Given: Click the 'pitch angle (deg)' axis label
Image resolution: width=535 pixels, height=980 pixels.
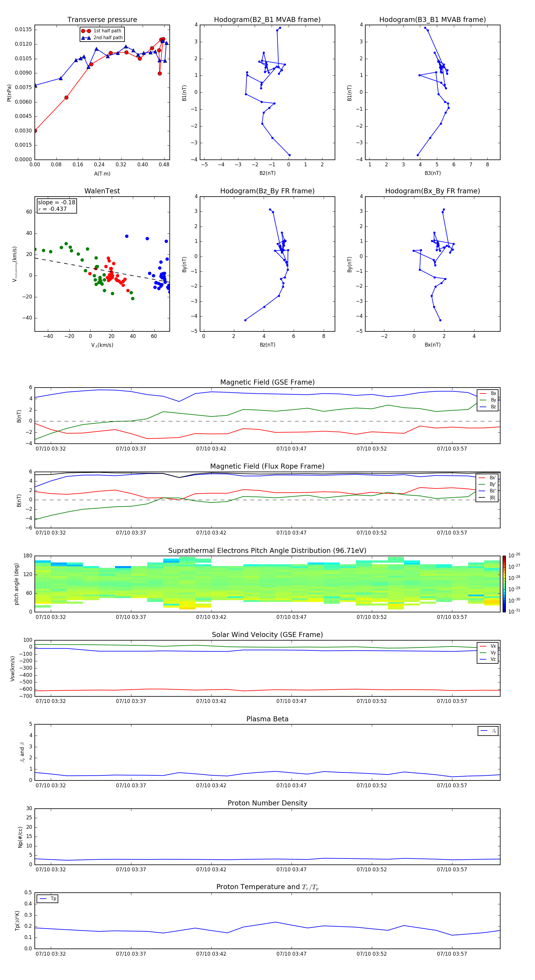Looking at the screenshot, I should point(16,584).
